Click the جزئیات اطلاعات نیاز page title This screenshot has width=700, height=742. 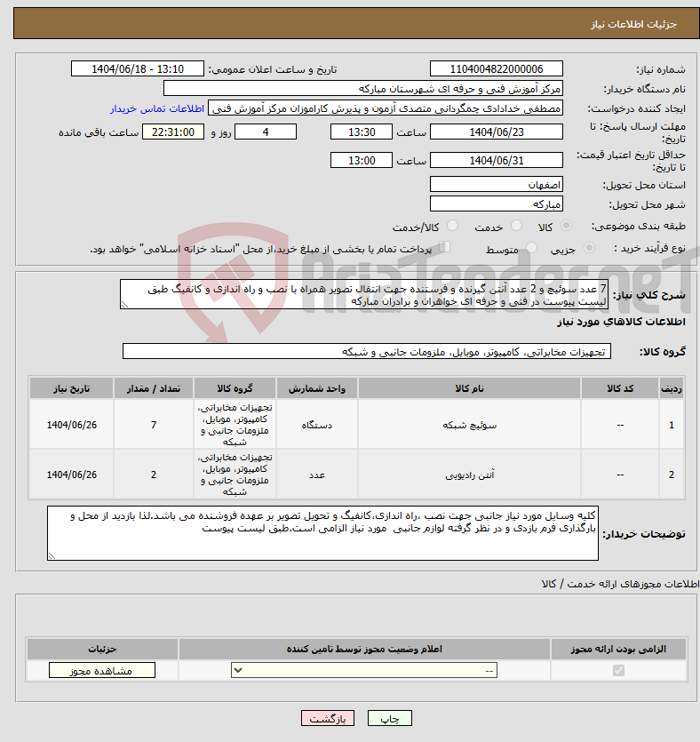tap(633, 24)
